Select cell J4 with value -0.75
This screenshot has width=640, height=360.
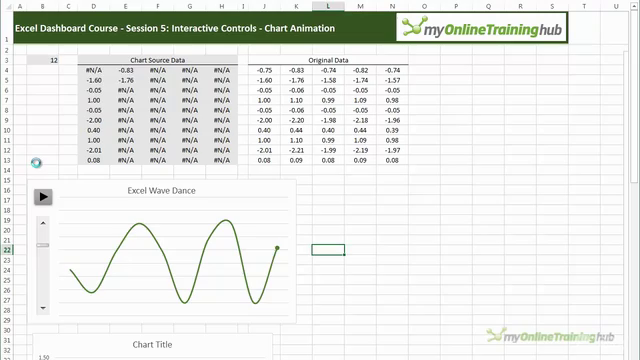coord(264,70)
